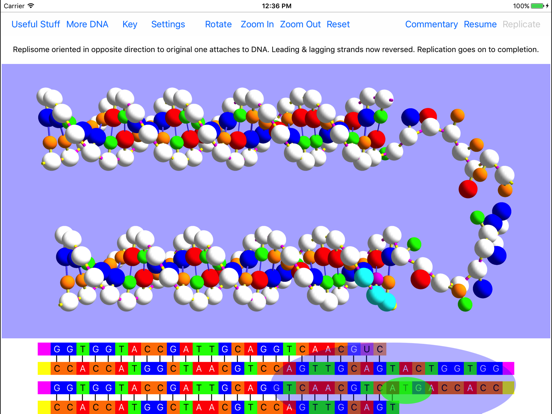Select the cyan sphere cluster

[x=376, y=290]
